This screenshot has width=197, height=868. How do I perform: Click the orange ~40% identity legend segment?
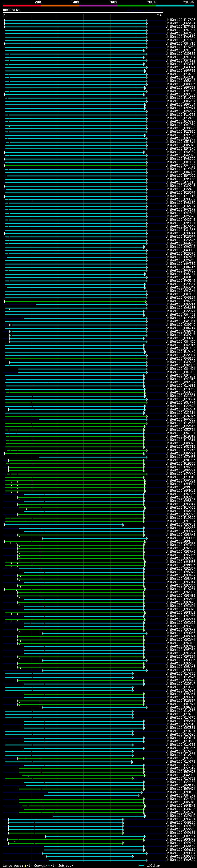coord(60,6)
